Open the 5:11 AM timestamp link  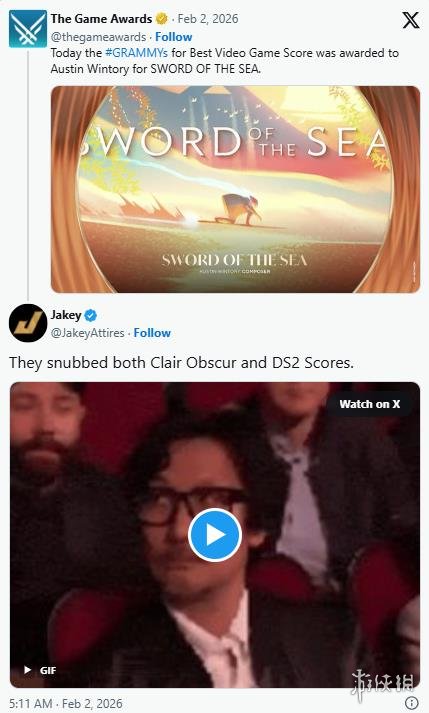point(66,703)
